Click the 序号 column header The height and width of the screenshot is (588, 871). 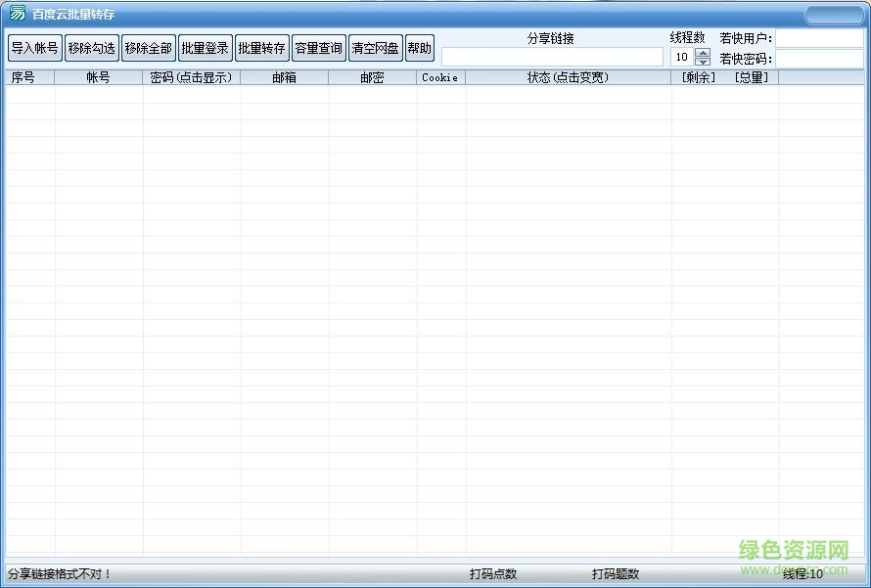click(23, 77)
